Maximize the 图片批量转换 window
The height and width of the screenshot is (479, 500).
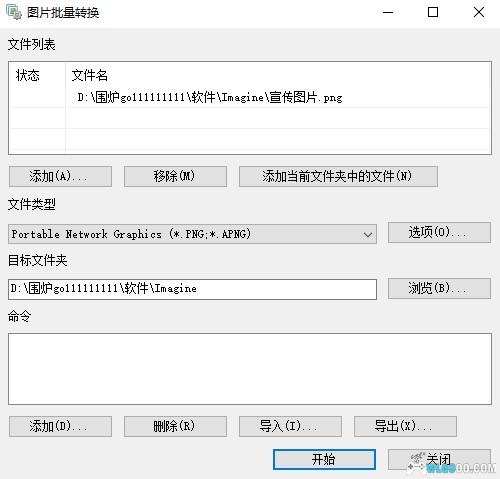433,12
